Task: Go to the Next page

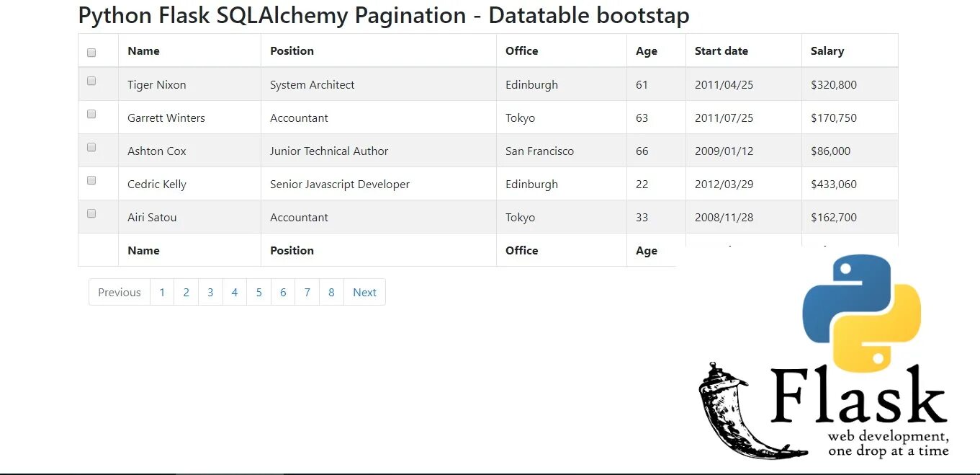Action: 364,292
